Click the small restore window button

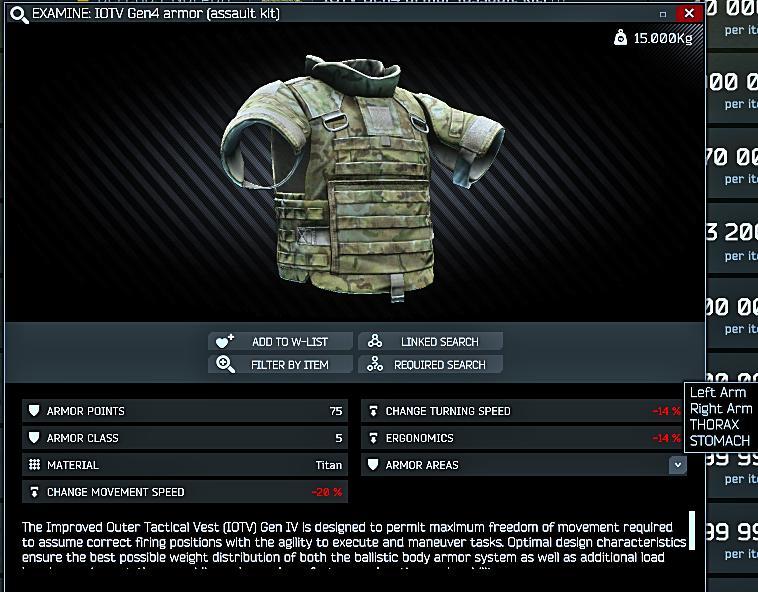click(x=663, y=14)
